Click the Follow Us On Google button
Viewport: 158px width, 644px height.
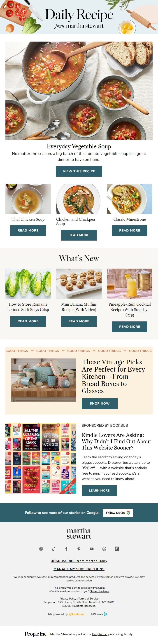tap(118, 513)
